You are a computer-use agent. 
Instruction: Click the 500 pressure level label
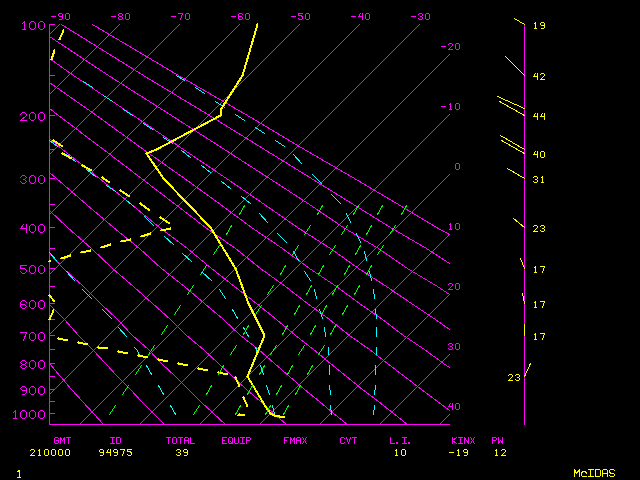point(33,269)
